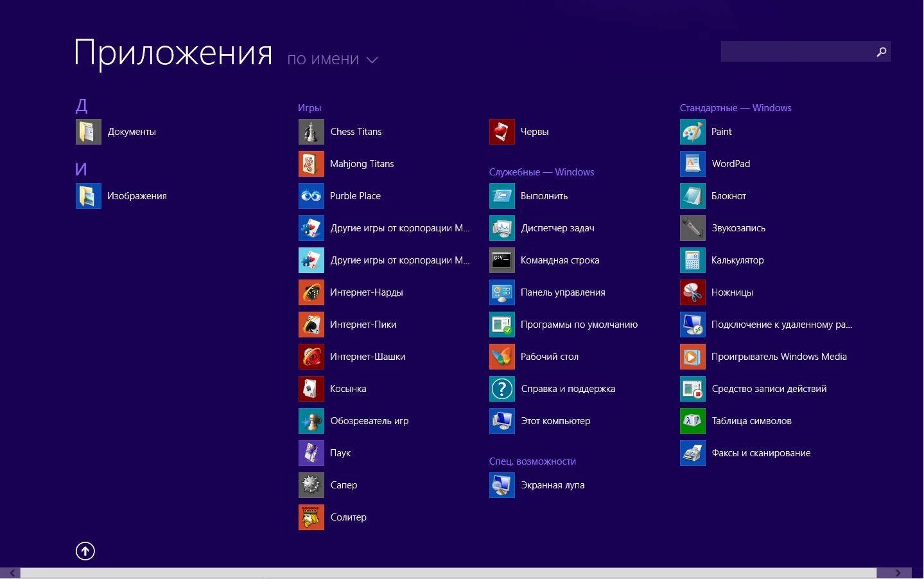Click the up-arrow back to Start button
The height and width of the screenshot is (579, 924).
[x=85, y=551]
